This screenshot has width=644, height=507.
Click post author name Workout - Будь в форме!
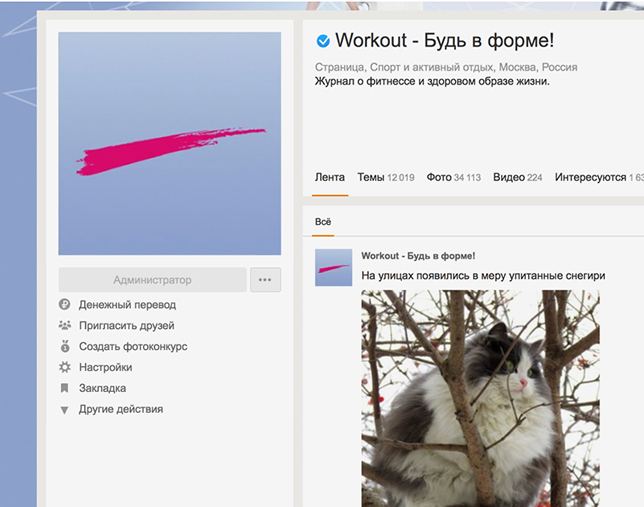[x=418, y=256]
